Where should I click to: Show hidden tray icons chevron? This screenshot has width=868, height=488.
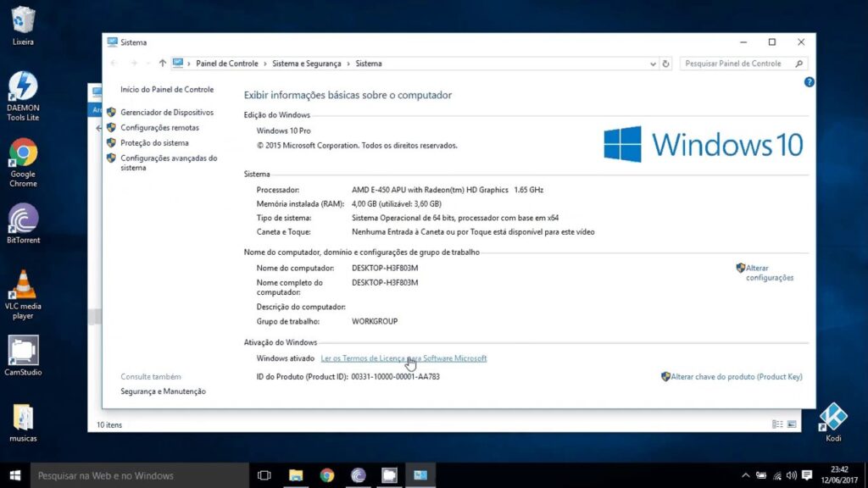(x=746, y=475)
